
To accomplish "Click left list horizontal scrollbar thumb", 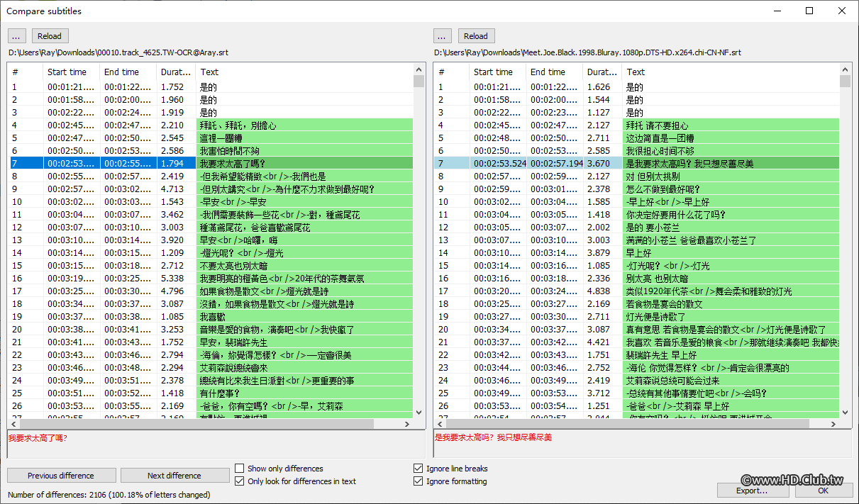I will coord(196,424).
